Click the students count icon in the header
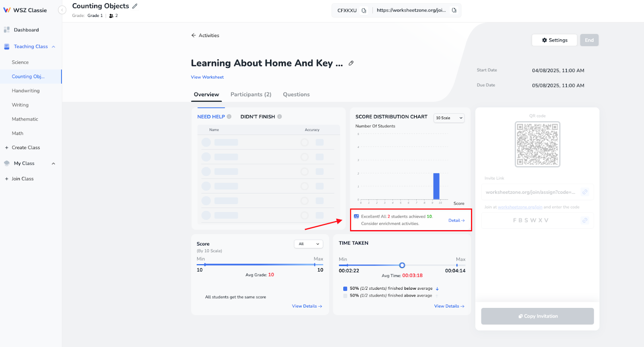The width and height of the screenshot is (644, 347). pyautogui.click(x=111, y=16)
